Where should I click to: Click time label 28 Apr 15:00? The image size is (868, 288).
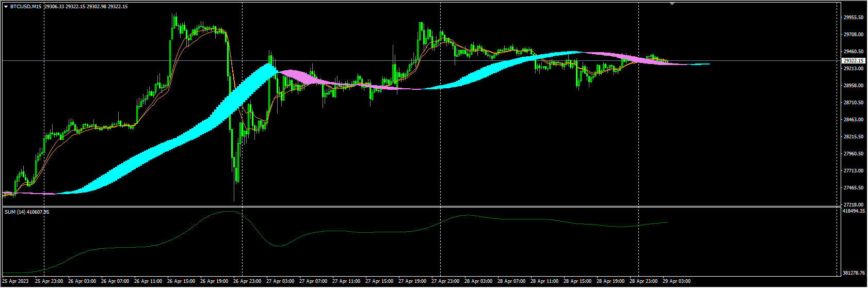pos(578,281)
